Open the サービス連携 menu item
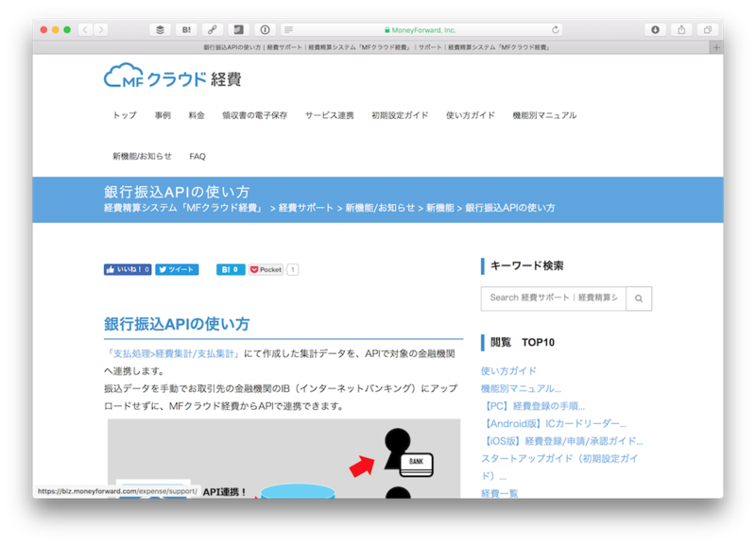 [329, 115]
